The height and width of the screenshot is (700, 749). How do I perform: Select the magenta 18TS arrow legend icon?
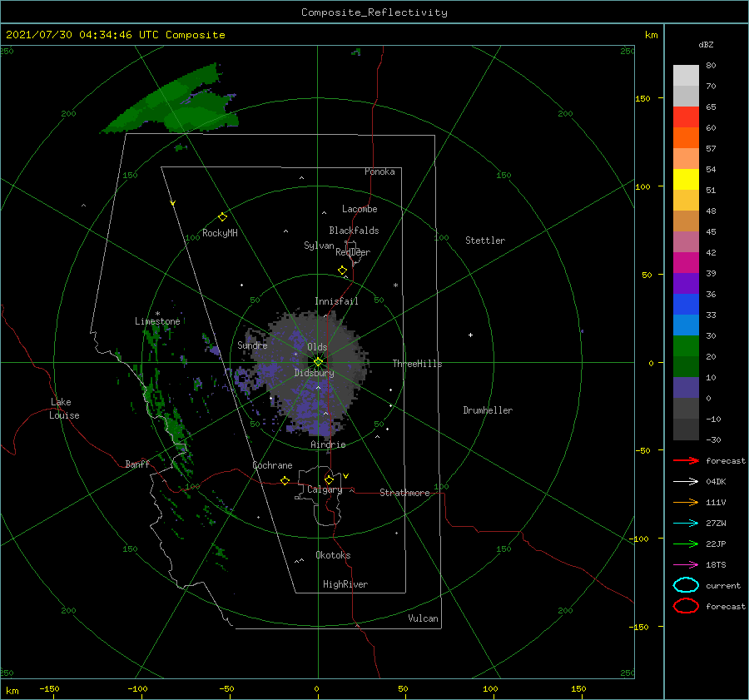tap(686, 565)
